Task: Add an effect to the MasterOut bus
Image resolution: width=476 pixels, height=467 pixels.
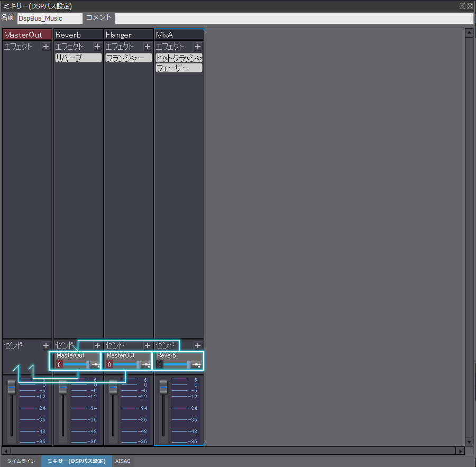Action: pyautogui.click(x=46, y=47)
